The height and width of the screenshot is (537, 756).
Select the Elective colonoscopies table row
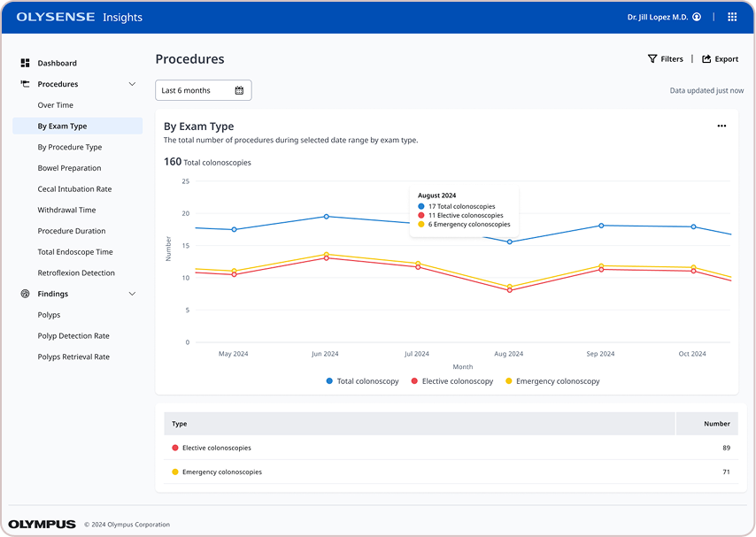(x=451, y=448)
